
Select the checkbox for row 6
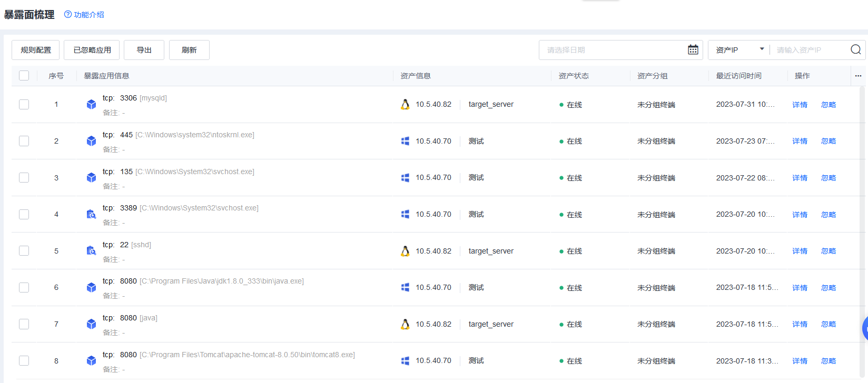[x=24, y=288]
